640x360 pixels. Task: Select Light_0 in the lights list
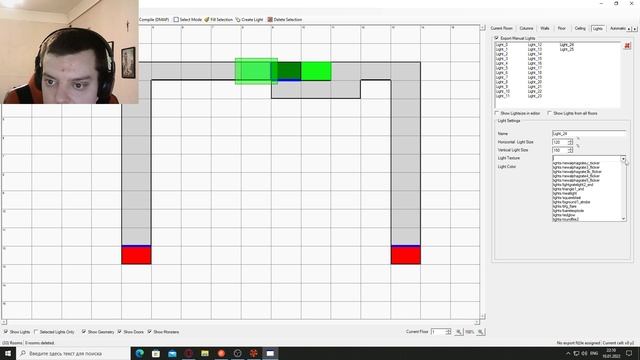[502, 44]
